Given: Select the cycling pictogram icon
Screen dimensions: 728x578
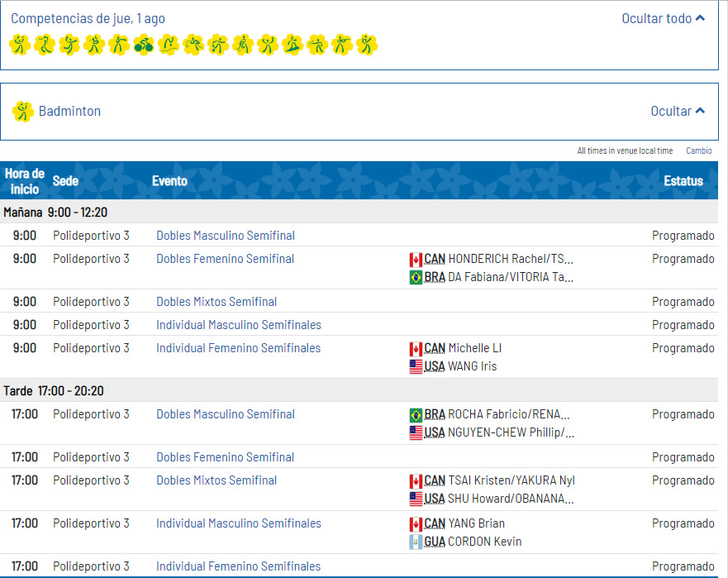Looking at the screenshot, I should (x=144, y=45).
